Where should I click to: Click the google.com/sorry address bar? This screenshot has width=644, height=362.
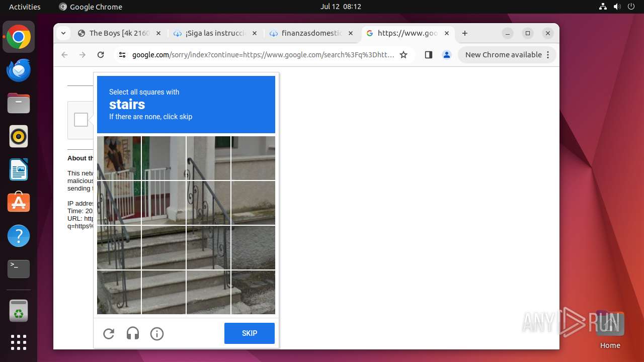pos(263,55)
